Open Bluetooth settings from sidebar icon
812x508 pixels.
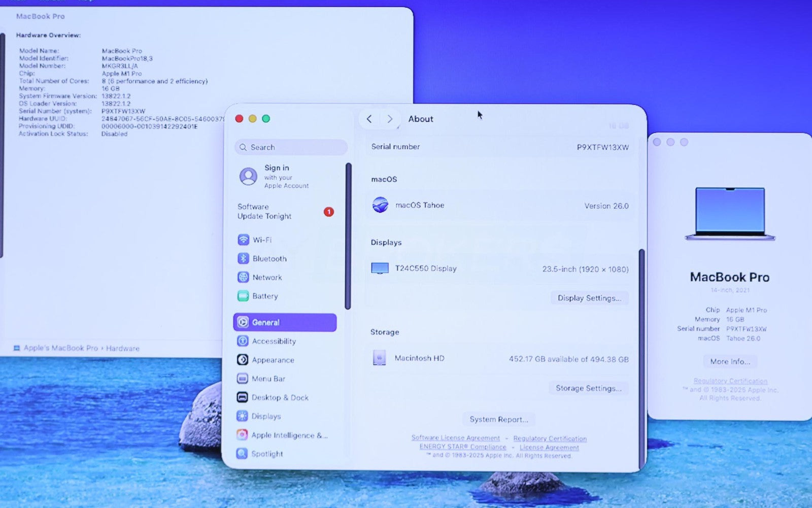click(x=243, y=258)
